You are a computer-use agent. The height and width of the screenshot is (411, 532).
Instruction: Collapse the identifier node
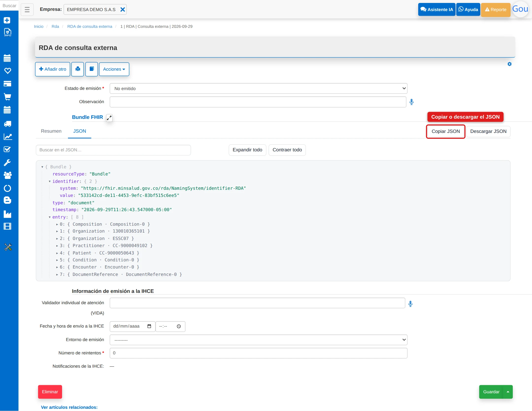[x=50, y=181]
